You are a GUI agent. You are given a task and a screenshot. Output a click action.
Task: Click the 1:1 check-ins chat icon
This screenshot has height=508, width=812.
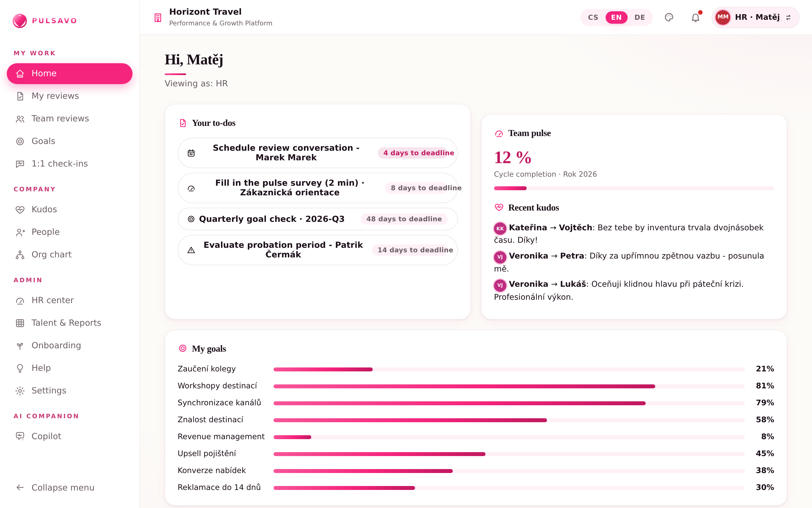click(x=20, y=164)
